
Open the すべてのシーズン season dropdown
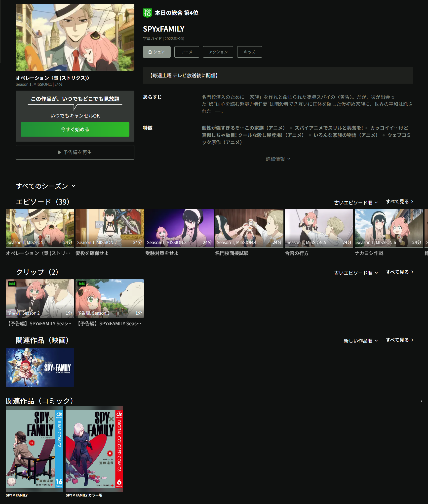46,186
